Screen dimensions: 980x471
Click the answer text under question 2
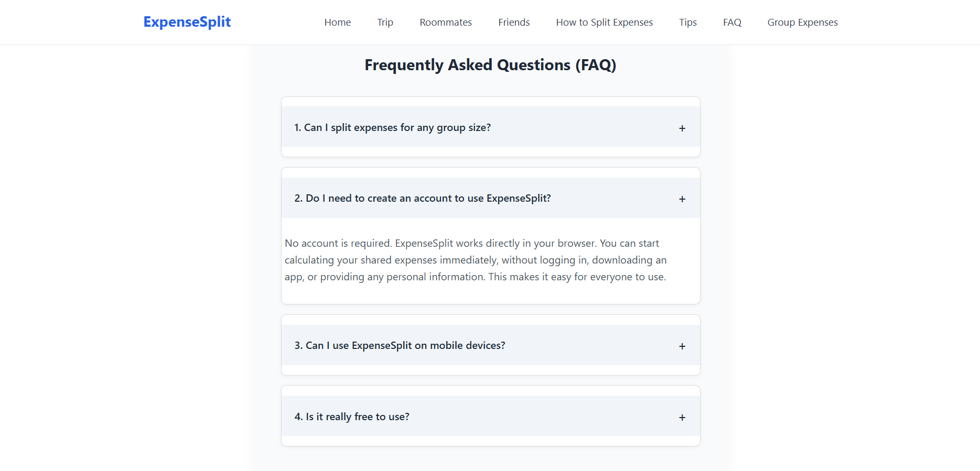click(475, 260)
